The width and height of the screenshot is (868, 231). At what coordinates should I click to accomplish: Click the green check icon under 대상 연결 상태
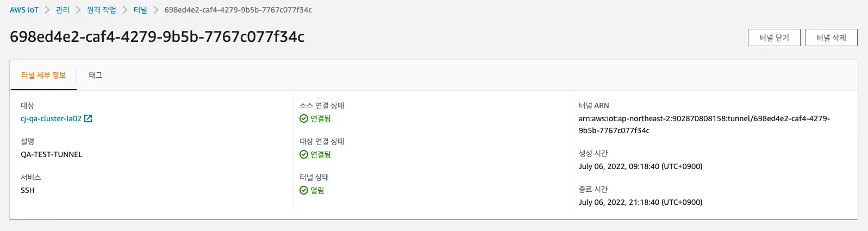coord(304,154)
